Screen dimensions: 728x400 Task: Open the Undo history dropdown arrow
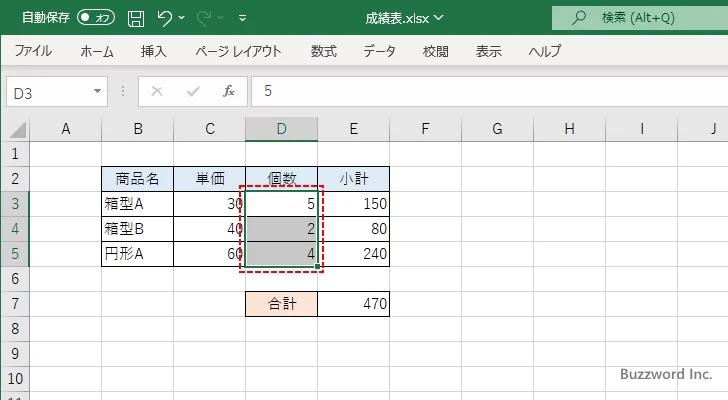click(182, 18)
